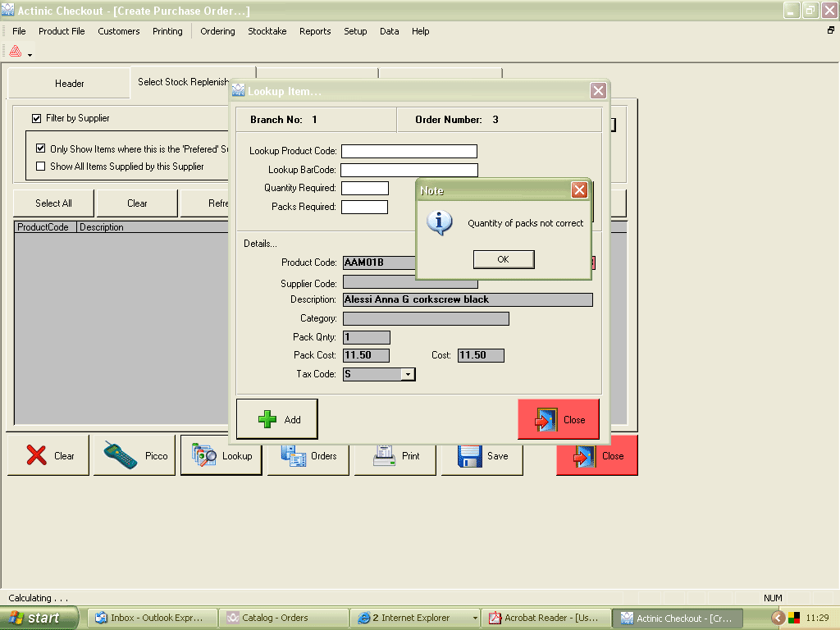Image resolution: width=840 pixels, height=630 pixels.
Task: Open the toolbar options dropdown arrow
Action: 30,55
